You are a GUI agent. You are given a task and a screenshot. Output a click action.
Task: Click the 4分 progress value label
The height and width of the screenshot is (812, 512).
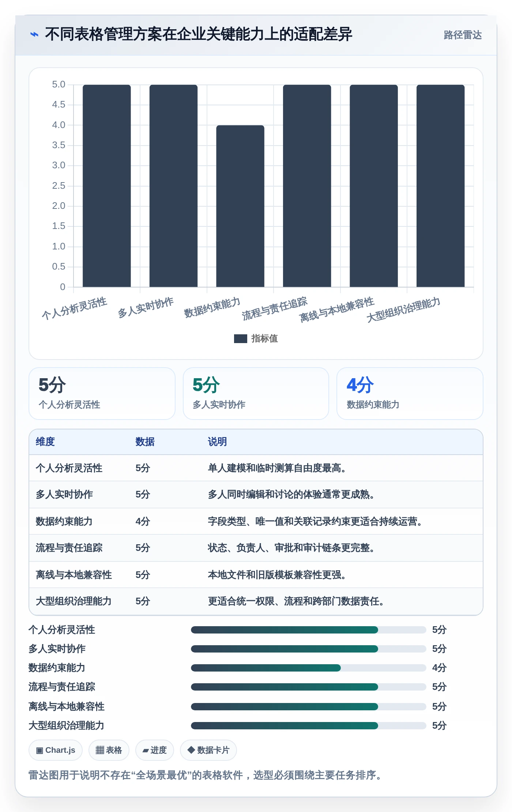click(439, 668)
